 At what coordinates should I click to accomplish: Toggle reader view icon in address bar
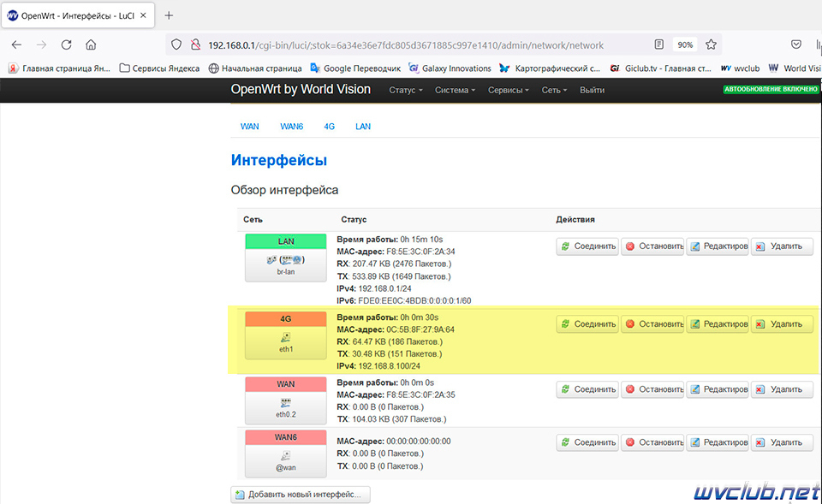tap(659, 44)
